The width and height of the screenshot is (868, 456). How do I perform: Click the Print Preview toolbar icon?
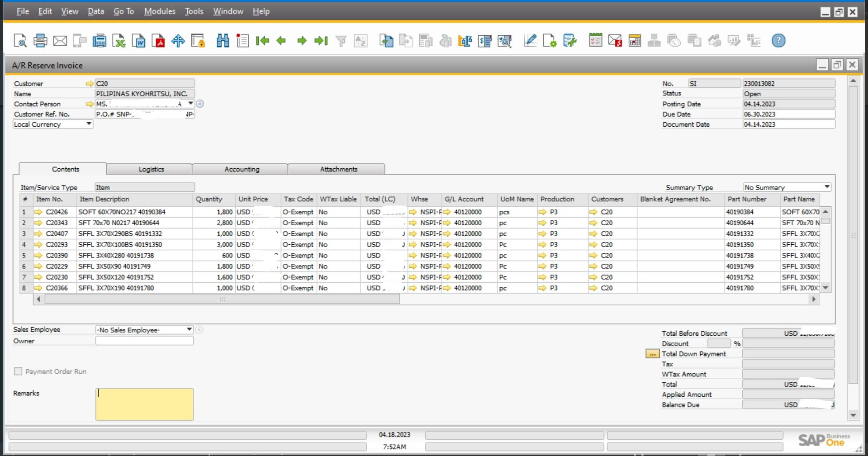coord(20,41)
